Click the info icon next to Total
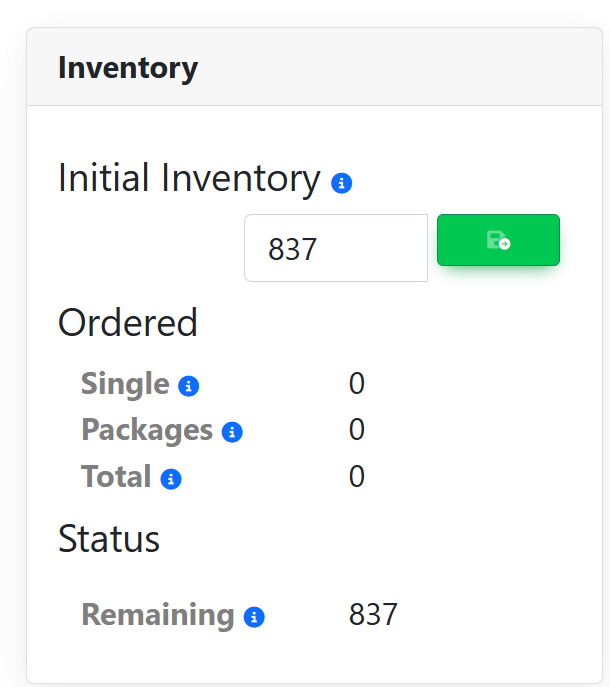 pyautogui.click(x=171, y=479)
